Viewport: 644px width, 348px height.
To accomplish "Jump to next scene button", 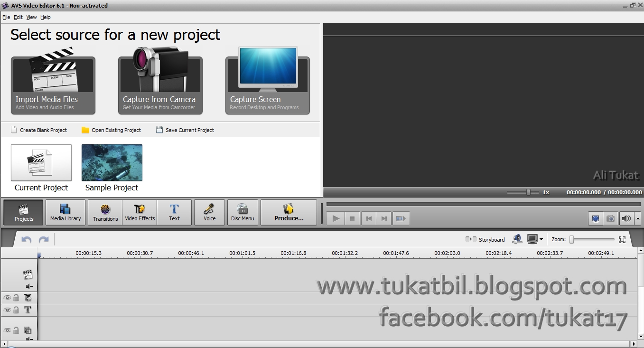I will 401,218.
